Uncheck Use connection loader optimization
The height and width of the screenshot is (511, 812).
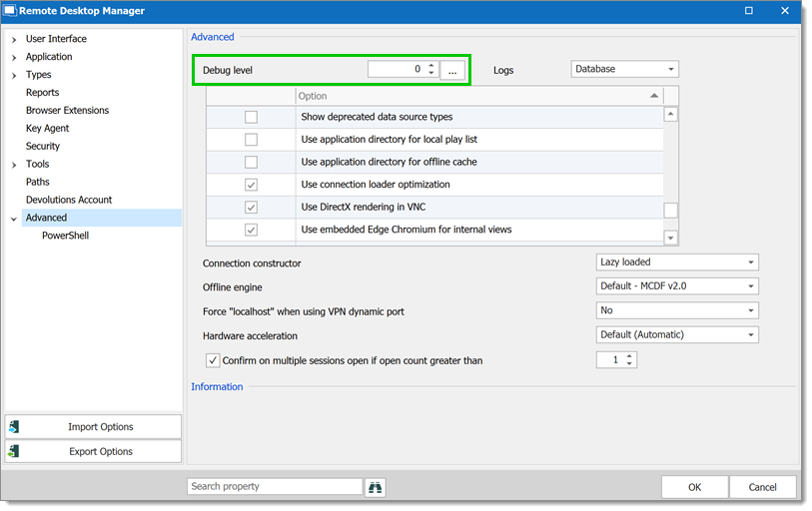tap(251, 185)
